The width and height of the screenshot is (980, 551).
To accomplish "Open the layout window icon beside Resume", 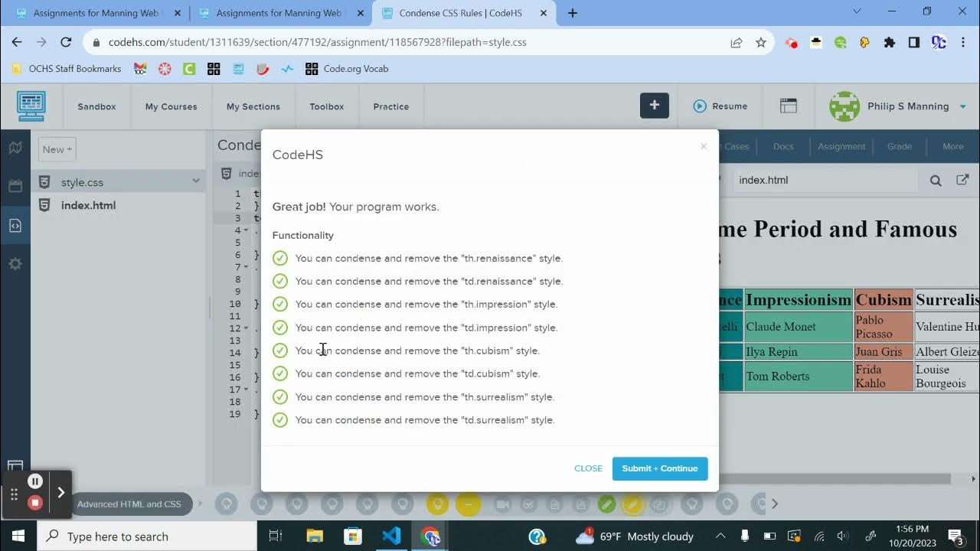I will click(789, 106).
